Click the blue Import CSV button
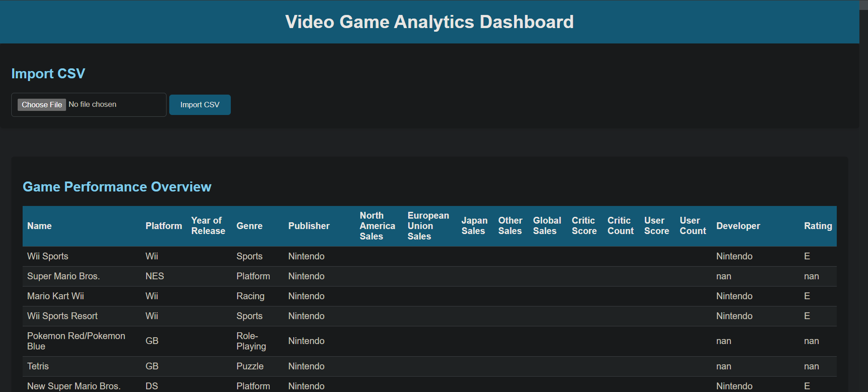 tap(200, 105)
